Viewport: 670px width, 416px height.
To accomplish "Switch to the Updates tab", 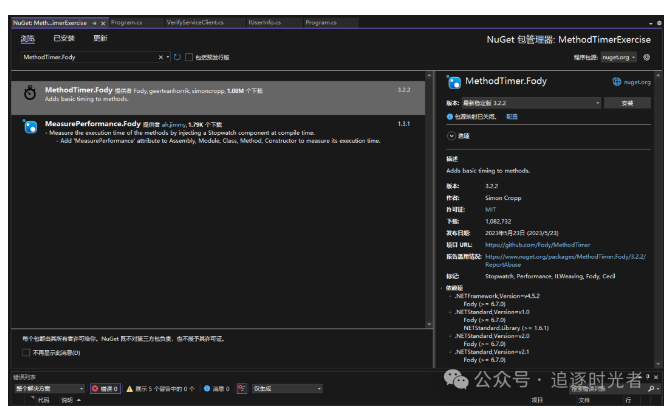I will 100,38.
